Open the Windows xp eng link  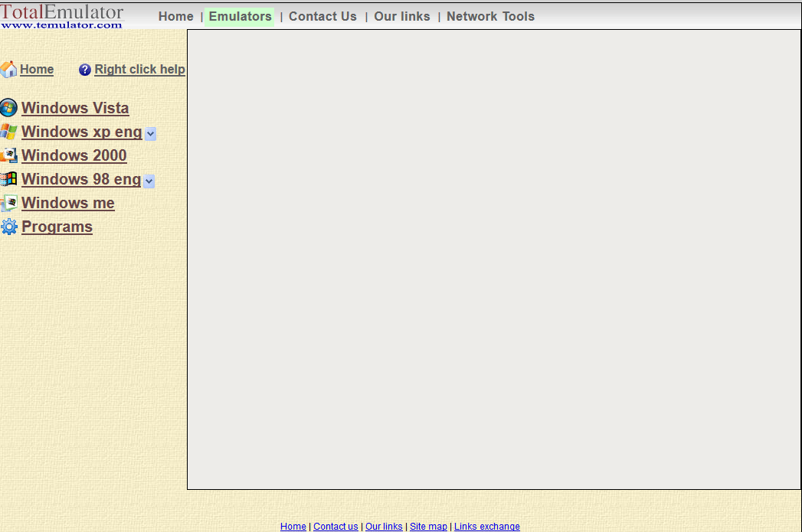pos(82,132)
